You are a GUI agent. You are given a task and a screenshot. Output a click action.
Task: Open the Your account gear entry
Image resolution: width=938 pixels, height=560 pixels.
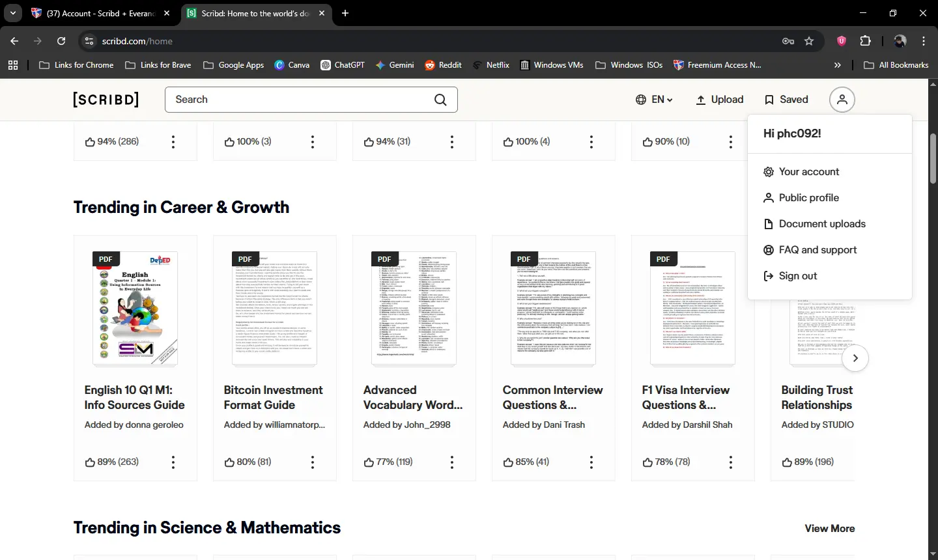pos(801,172)
